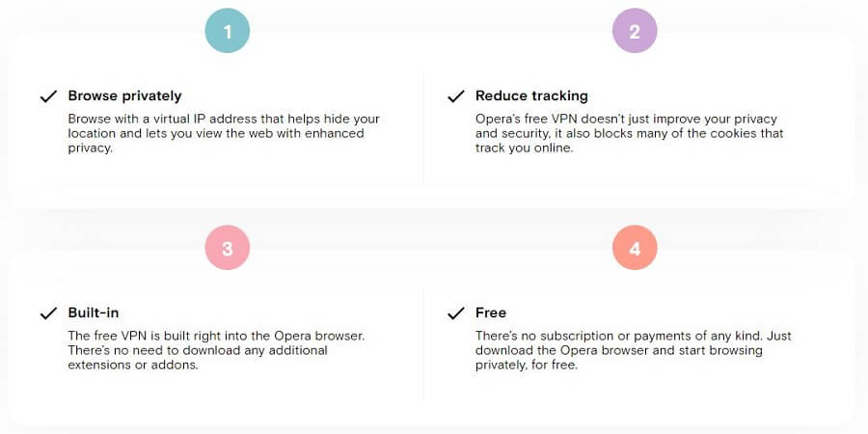The height and width of the screenshot is (434, 868).
Task: Click the pink number 3 circle
Action: [227, 248]
